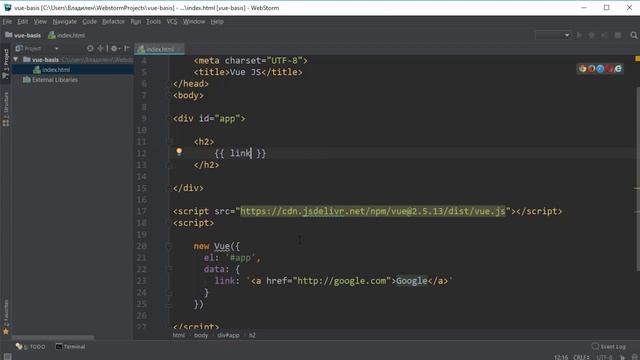
Task: Open the Tools menu
Action: coord(153,22)
